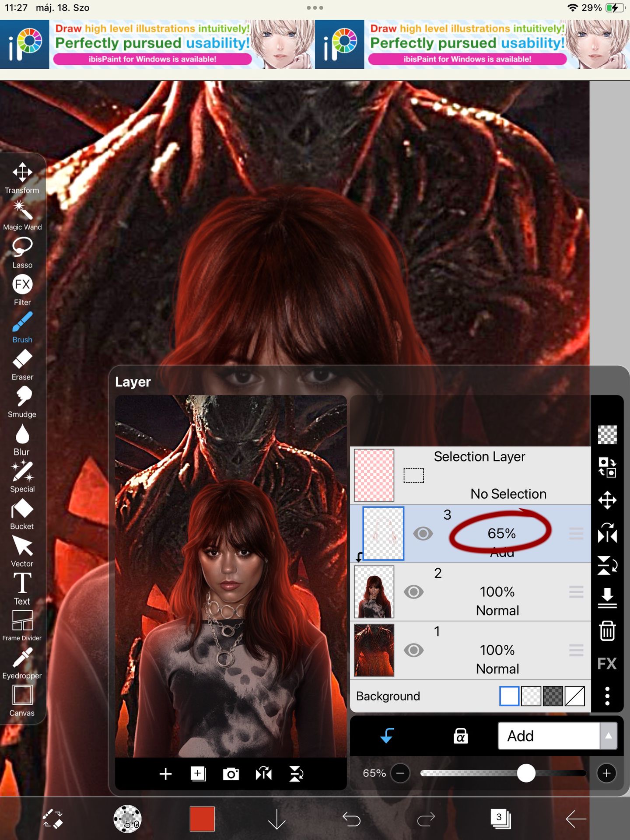Open the Canvas tool
The image size is (630, 840).
[22, 700]
